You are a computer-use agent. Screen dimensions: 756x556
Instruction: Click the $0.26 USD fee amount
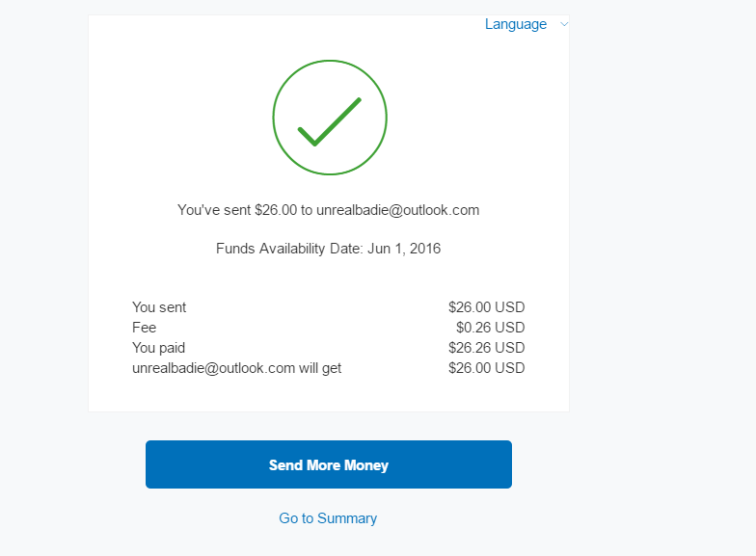coord(490,328)
